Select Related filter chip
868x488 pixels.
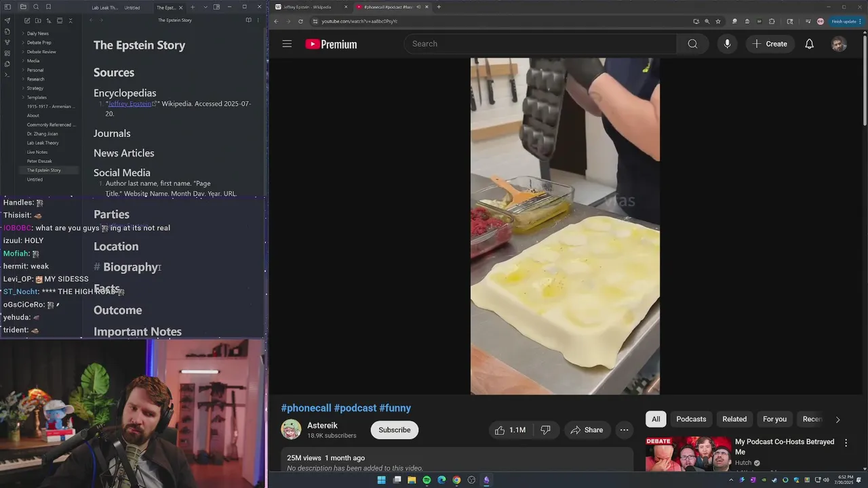[734, 420]
